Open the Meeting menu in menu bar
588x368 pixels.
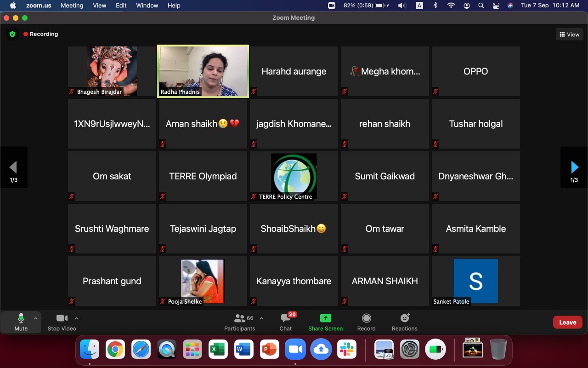pyautogui.click(x=72, y=6)
